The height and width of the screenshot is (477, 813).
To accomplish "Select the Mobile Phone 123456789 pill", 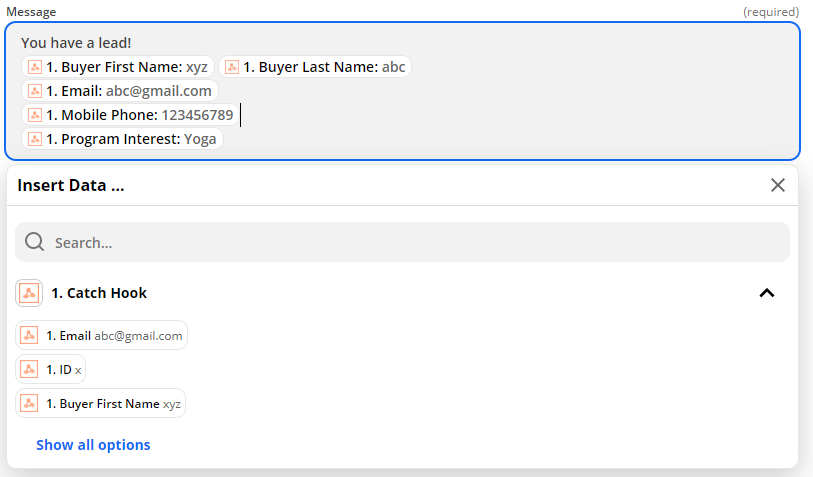I will coord(130,115).
